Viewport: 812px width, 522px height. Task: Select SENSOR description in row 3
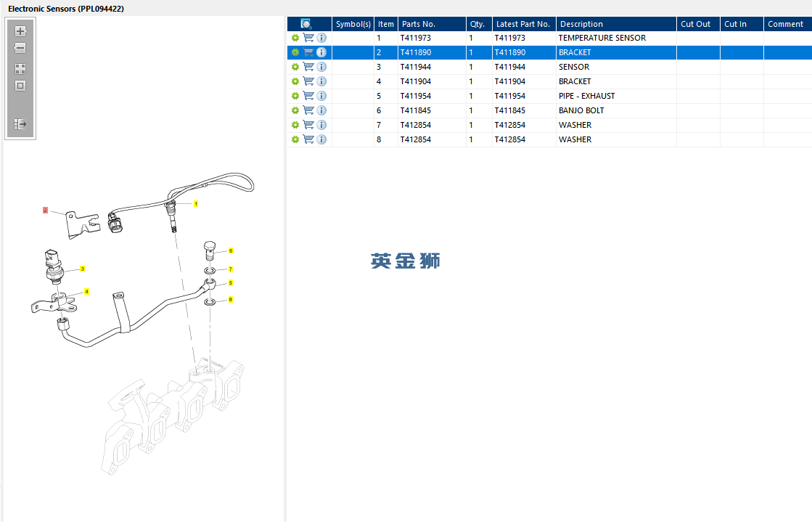pyautogui.click(x=616, y=67)
